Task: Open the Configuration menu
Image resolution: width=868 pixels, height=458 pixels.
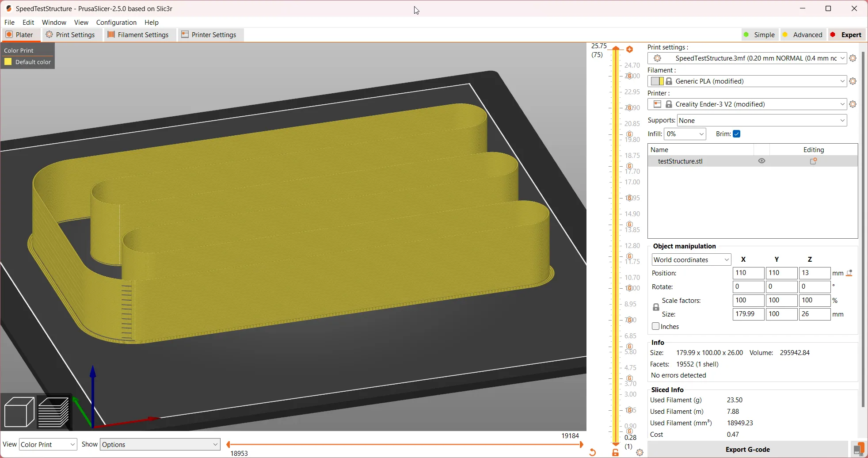Action: point(116,22)
